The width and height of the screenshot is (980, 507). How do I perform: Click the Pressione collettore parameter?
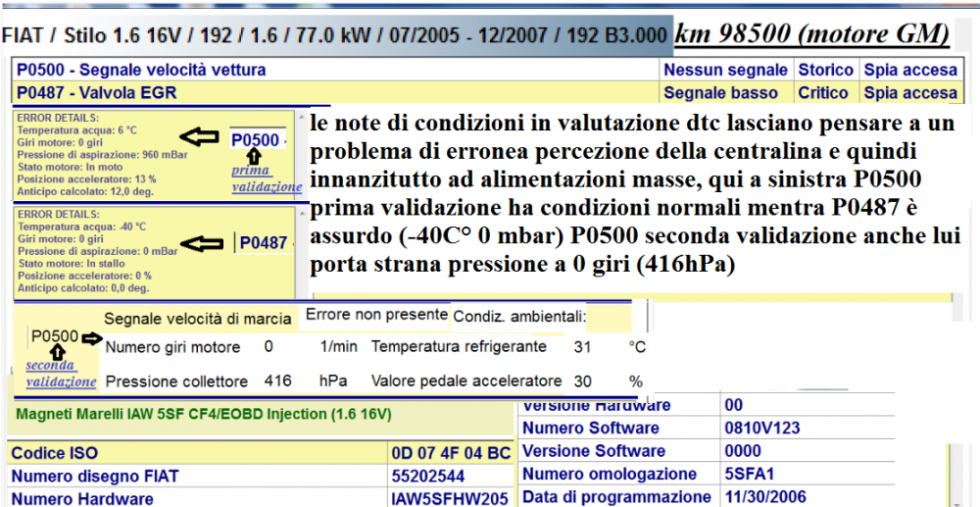click(x=176, y=381)
